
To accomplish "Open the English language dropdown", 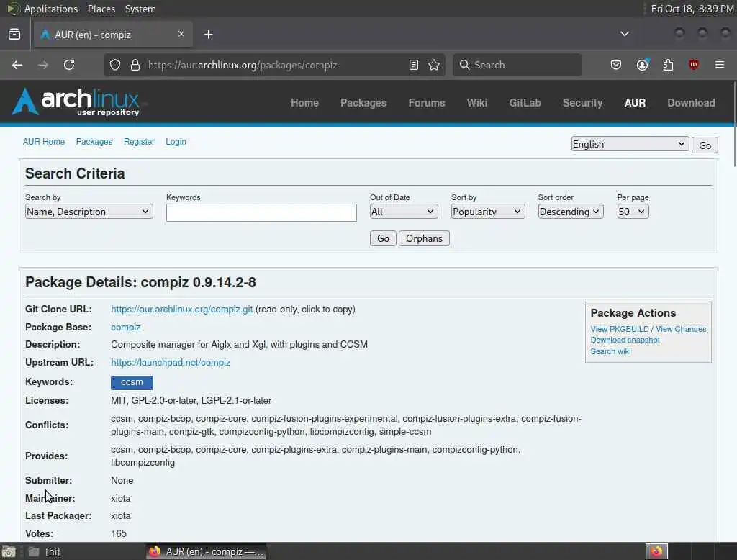I will pyautogui.click(x=630, y=144).
